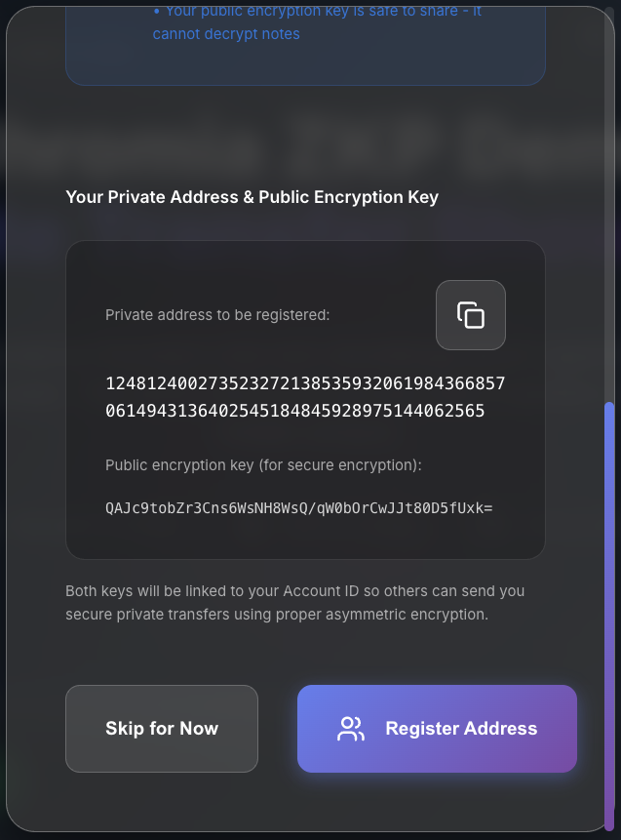Screen dimensions: 621x840
Task: Copy the public encryption key using the copy button
Action: [x=471, y=314]
